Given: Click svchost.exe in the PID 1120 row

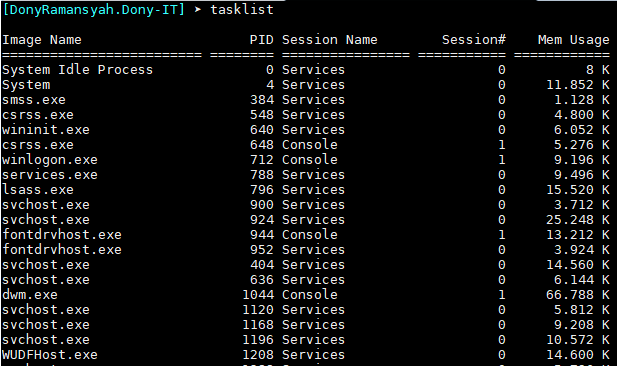Looking at the screenshot, I should point(46,310).
